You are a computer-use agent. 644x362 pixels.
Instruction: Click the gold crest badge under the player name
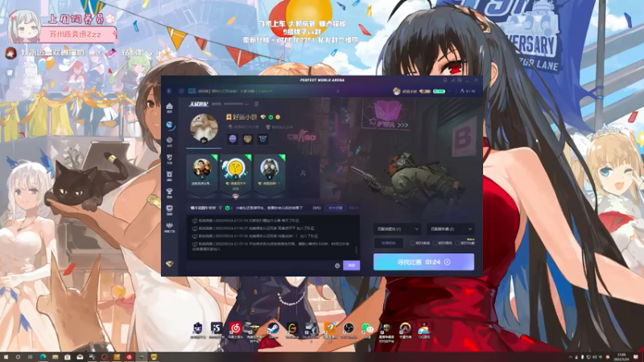click(248, 139)
